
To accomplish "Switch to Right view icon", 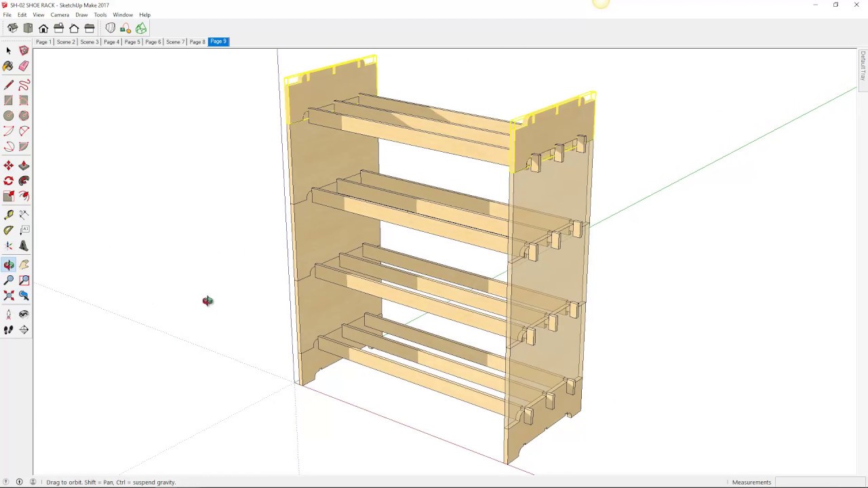I will (x=58, y=28).
